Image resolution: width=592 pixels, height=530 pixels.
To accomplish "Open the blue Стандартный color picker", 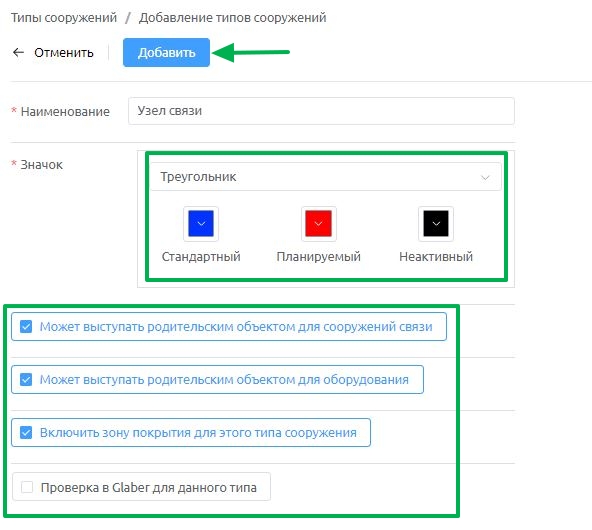I will coord(201,223).
